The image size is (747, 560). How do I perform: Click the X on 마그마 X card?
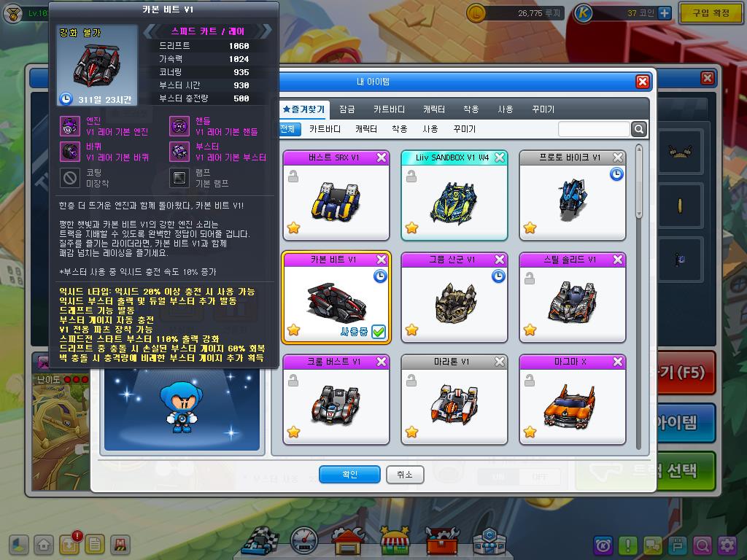[x=618, y=362]
